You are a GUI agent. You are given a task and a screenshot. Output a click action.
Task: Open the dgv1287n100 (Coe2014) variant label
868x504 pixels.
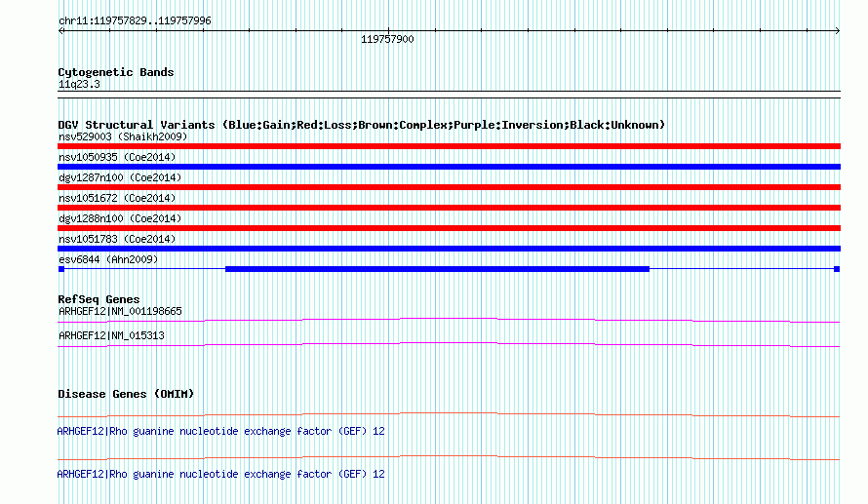tap(120, 177)
